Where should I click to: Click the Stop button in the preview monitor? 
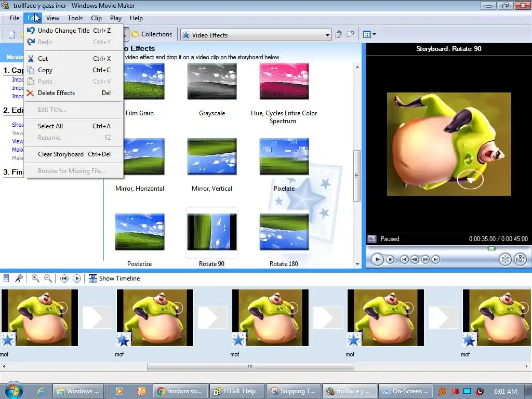[390, 260]
